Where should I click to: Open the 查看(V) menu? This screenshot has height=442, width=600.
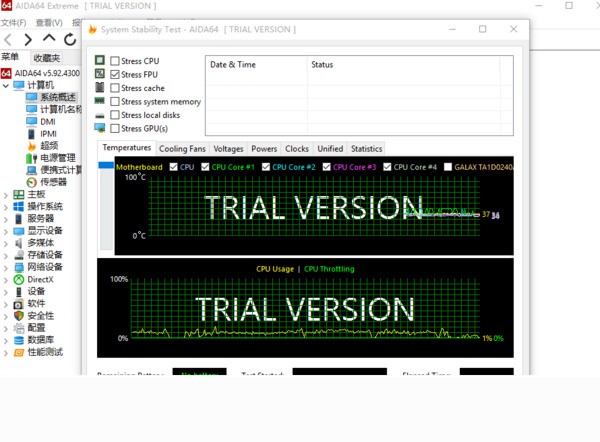tap(49, 23)
